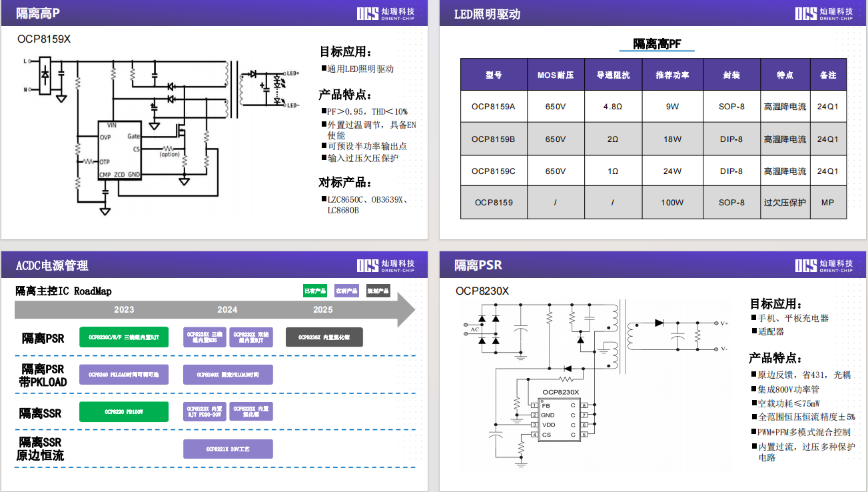Click the 封装 column header
This screenshot has width=868, height=492.
click(731, 75)
